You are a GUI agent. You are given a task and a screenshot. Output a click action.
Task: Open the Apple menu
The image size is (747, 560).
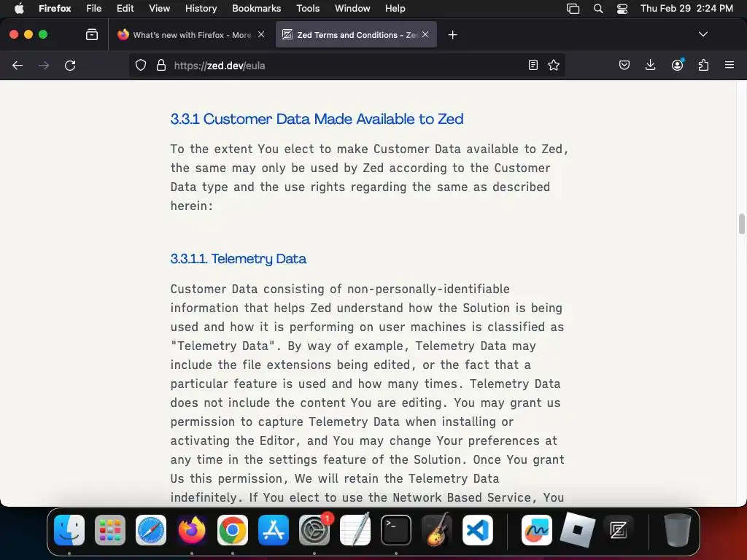point(19,8)
